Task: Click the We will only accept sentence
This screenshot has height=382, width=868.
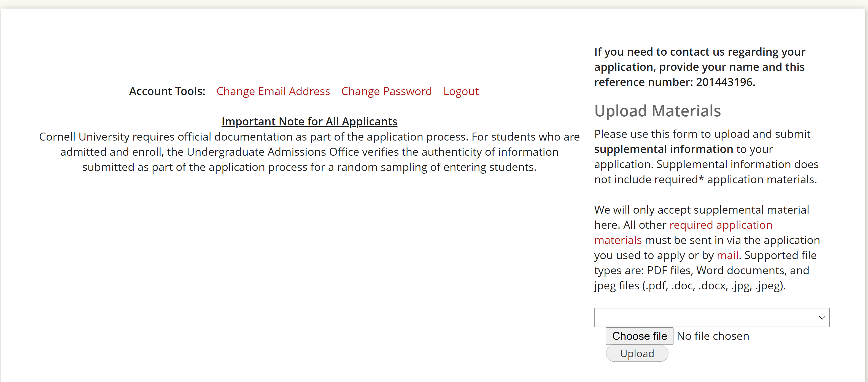Action: click(x=701, y=210)
